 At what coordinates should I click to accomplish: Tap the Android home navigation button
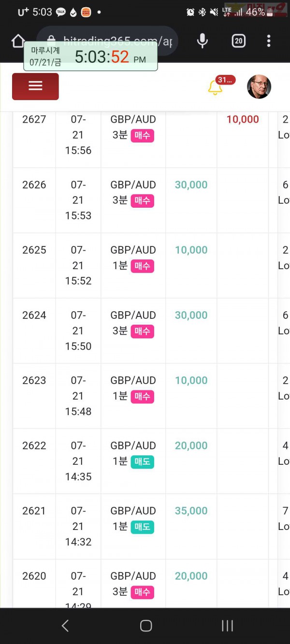[145, 626]
